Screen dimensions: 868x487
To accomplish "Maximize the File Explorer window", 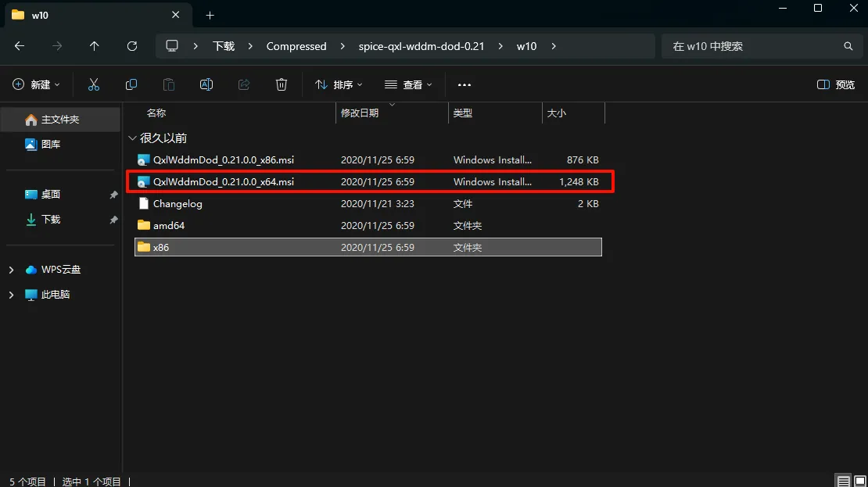I will click(818, 8).
